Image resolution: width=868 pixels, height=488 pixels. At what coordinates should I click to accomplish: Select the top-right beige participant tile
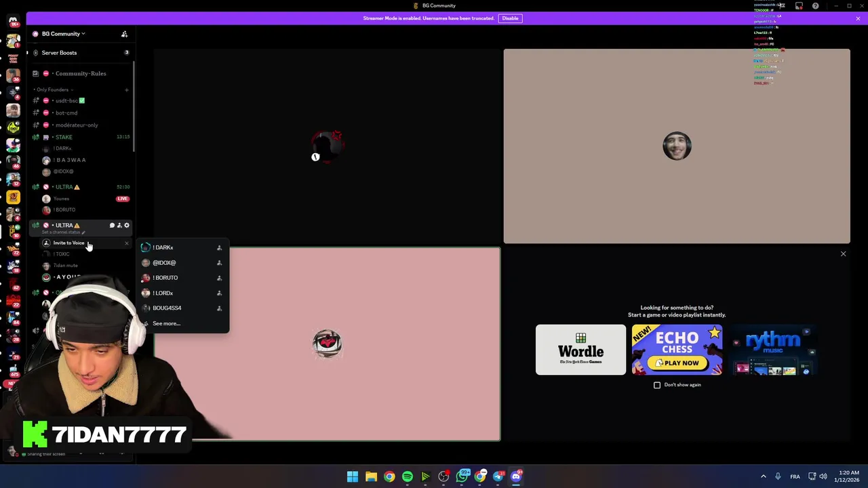pos(677,146)
